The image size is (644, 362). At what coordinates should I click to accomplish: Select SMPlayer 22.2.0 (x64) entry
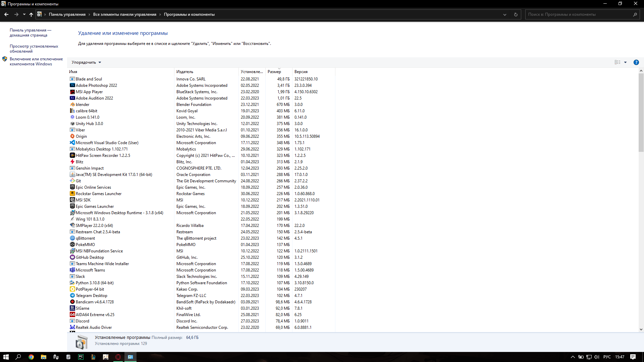201,226
